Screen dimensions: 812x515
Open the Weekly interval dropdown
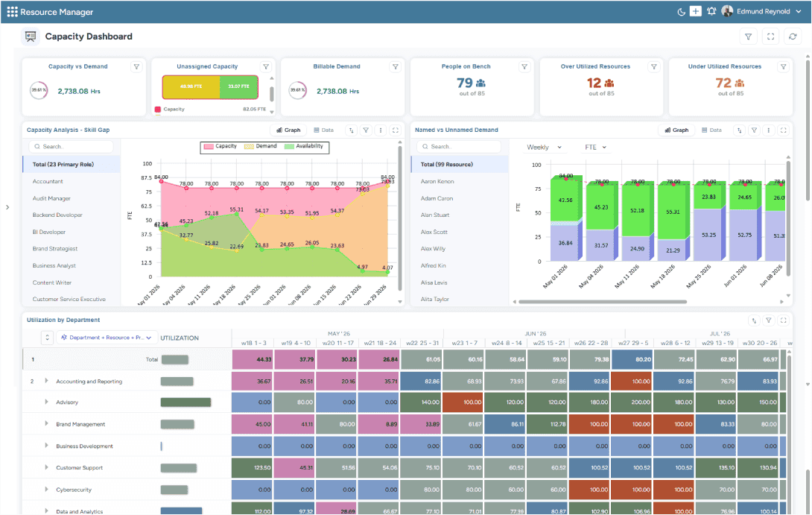click(x=545, y=147)
